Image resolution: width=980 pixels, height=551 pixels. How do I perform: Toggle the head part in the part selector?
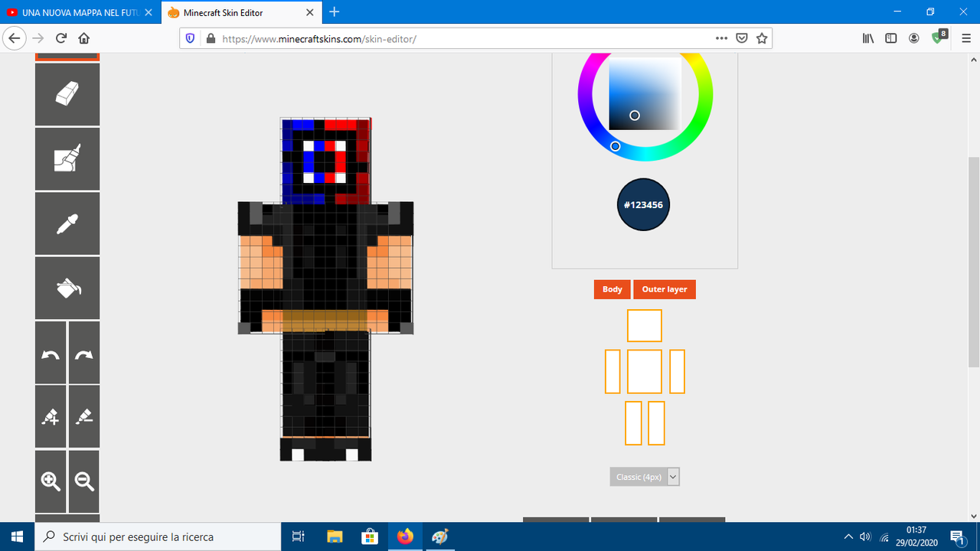pyautogui.click(x=644, y=325)
